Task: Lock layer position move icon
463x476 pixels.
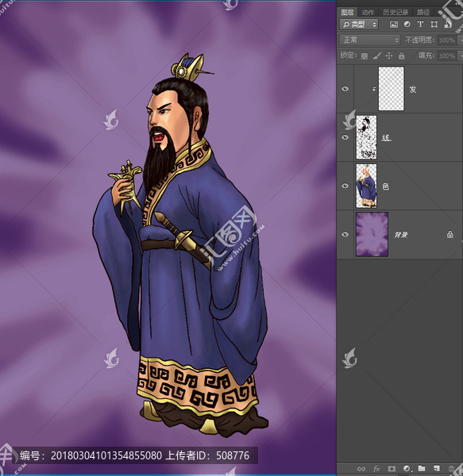Action: point(389,56)
